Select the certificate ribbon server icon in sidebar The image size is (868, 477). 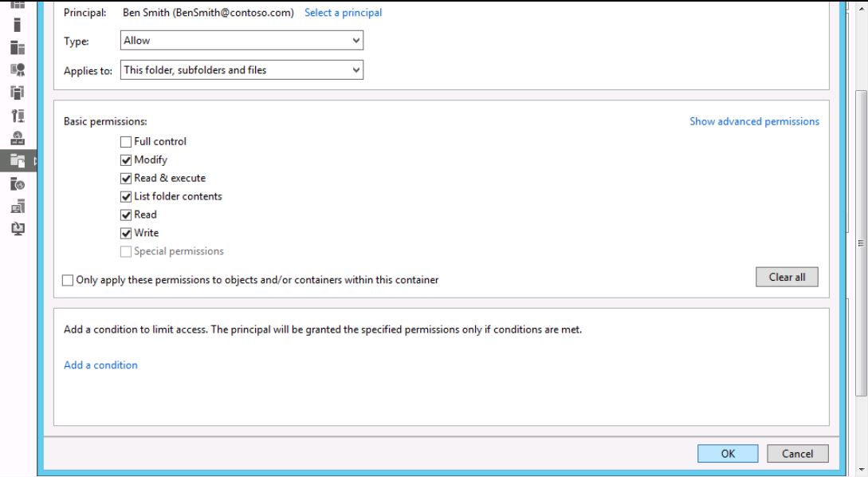[18, 70]
